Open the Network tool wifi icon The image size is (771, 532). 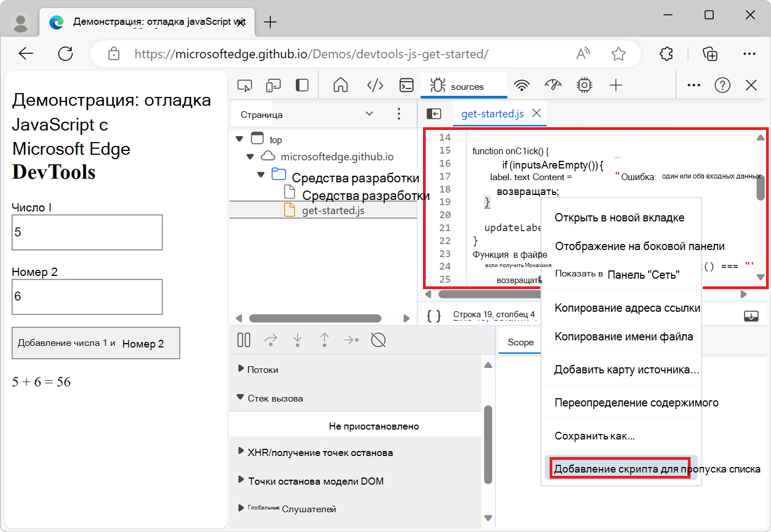pyautogui.click(x=522, y=85)
